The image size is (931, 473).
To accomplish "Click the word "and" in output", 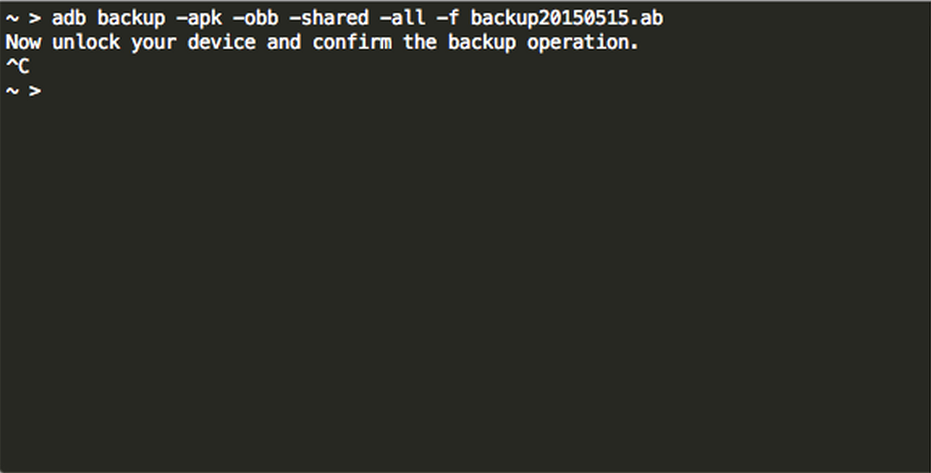I will click(287, 43).
